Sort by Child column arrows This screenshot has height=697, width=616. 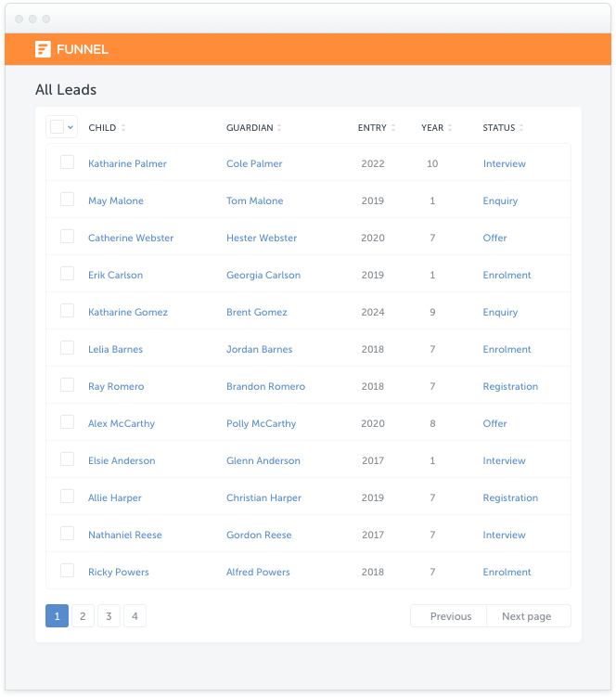tap(123, 127)
